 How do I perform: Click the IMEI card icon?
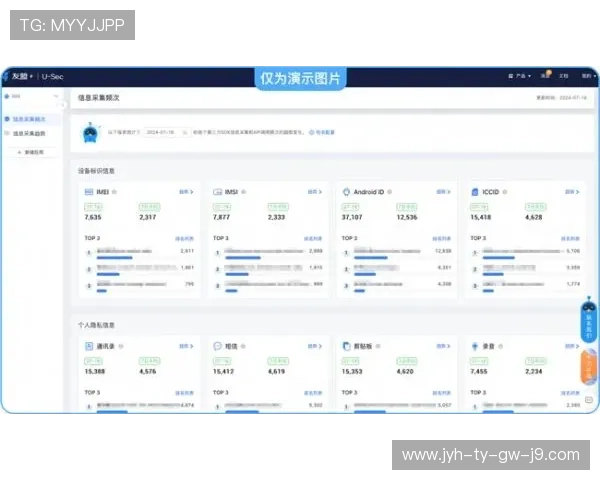[x=89, y=192]
